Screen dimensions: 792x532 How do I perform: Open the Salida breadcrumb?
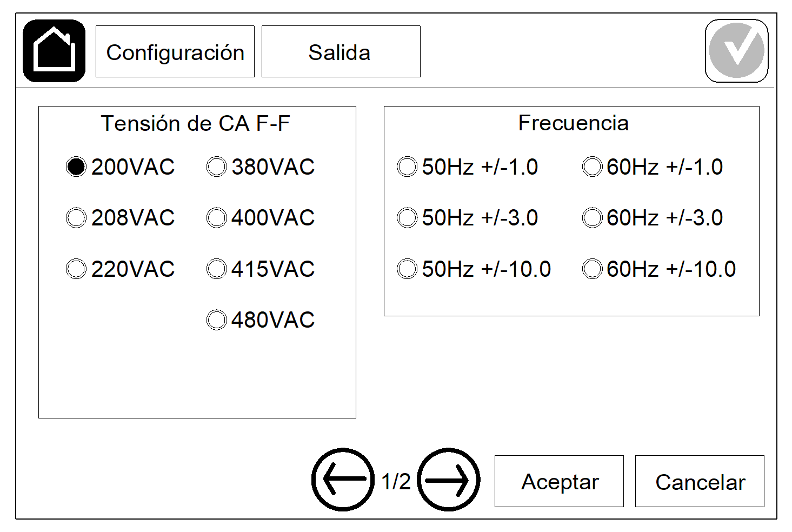pos(341,51)
